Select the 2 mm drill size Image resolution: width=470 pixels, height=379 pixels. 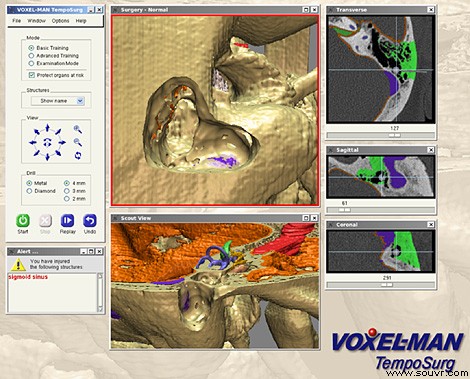(x=67, y=199)
